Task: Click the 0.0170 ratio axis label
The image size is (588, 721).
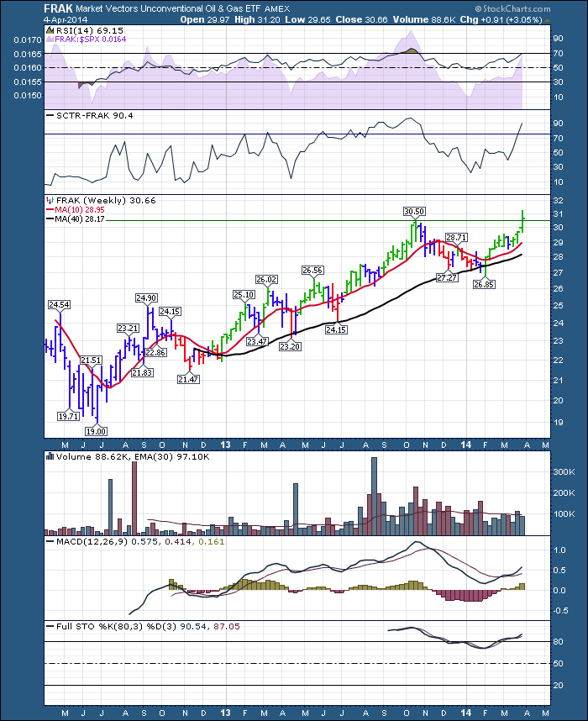Action: click(28, 40)
